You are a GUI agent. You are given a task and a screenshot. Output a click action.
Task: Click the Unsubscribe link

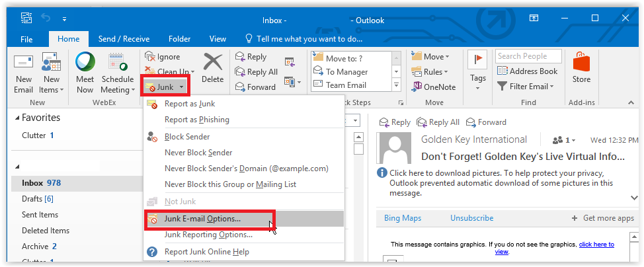pos(472,218)
